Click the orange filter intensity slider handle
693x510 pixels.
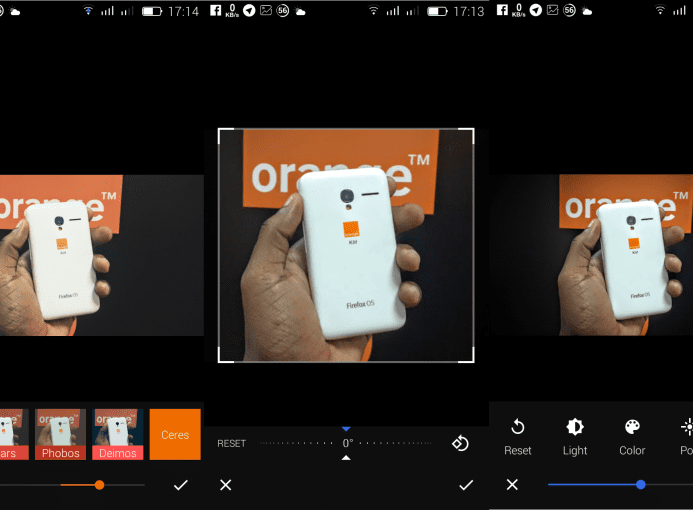pos(99,485)
